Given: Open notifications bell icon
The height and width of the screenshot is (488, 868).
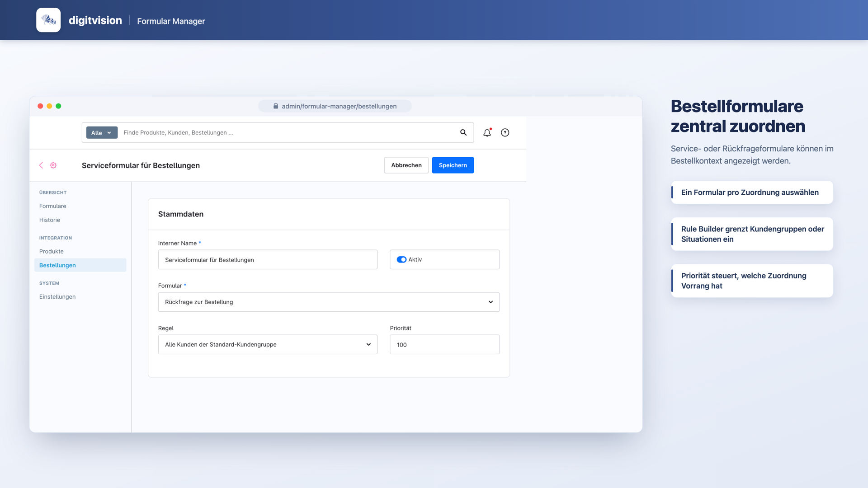Looking at the screenshot, I should click(x=487, y=132).
